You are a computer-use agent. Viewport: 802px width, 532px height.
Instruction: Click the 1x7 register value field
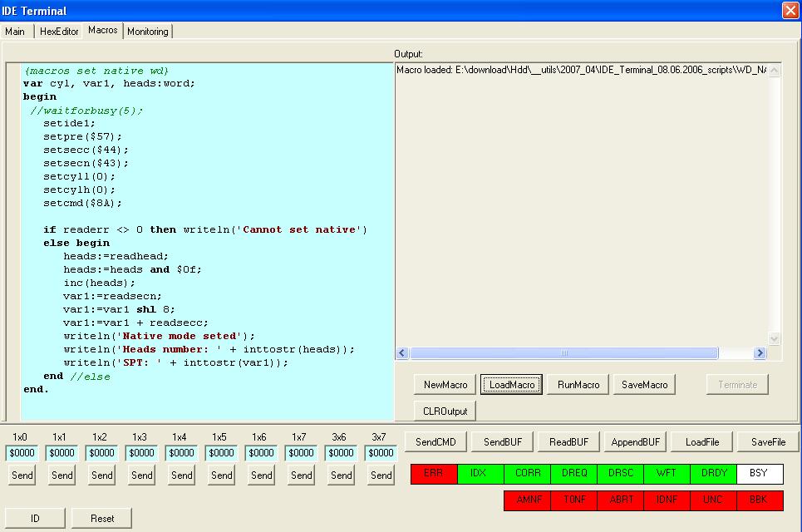[x=301, y=453]
